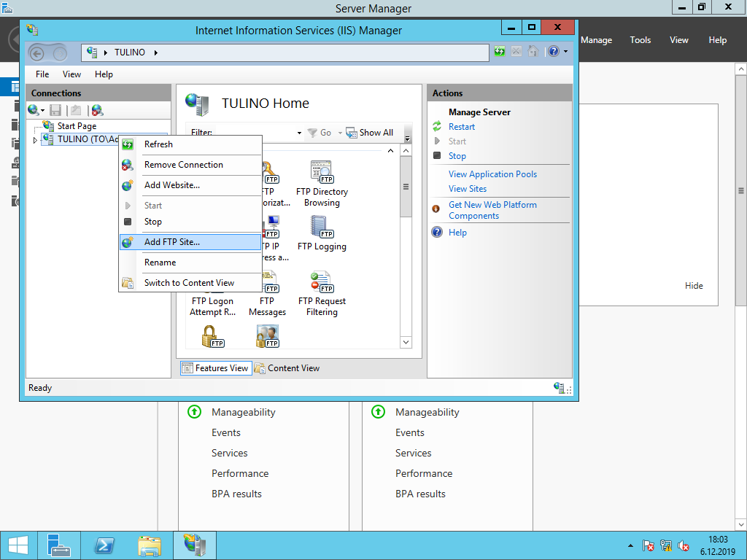Collapse the FTP group chevron
The height and width of the screenshot is (560, 747).
tap(391, 151)
